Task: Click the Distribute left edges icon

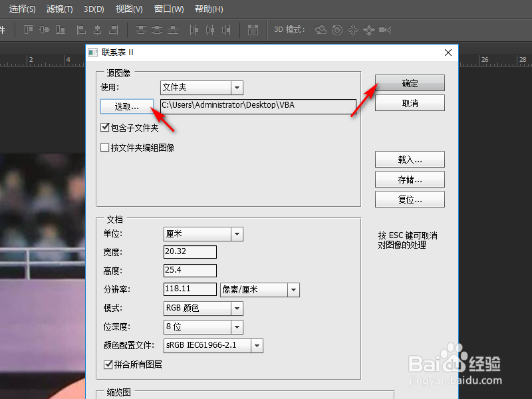Action: 194,30
